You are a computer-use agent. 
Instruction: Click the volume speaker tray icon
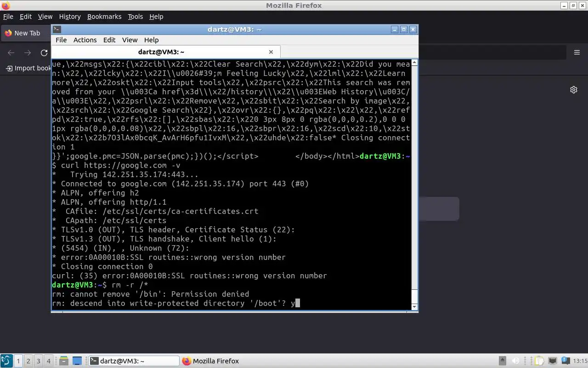[515, 361]
